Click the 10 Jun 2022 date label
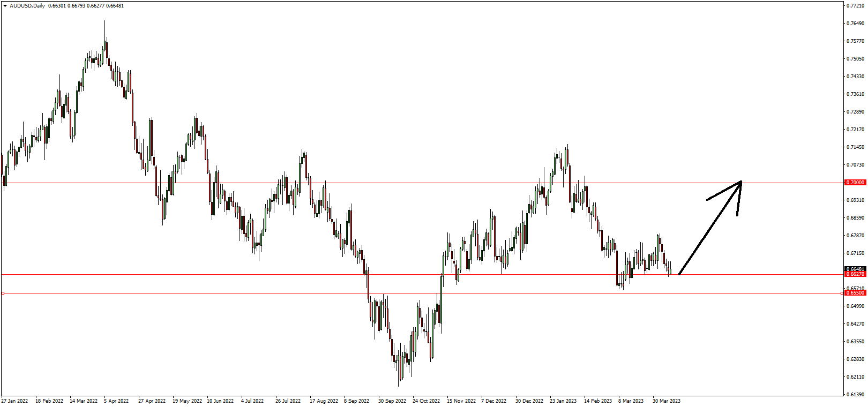This screenshot has width=868, height=407. pos(220,401)
